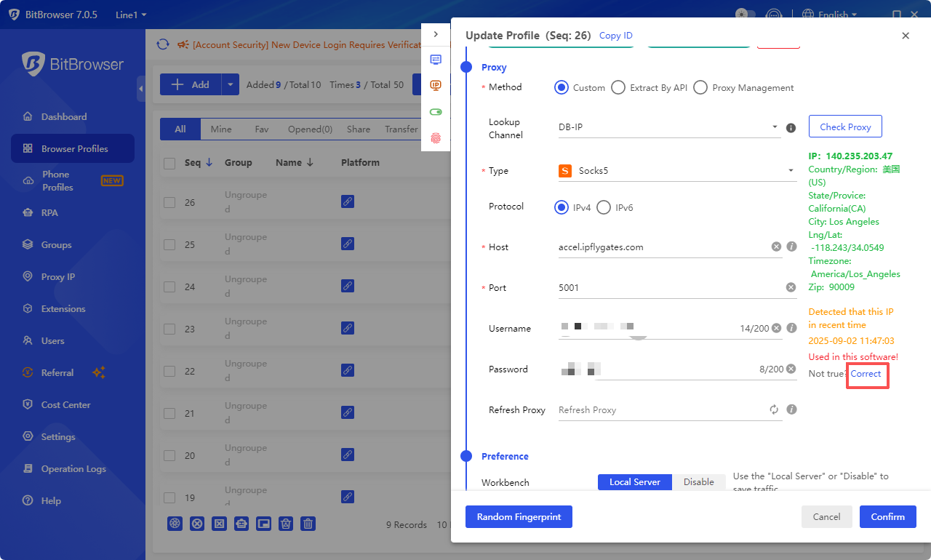Viewport: 931px width, 560px height.
Task: Click the info icon beside Lookup Channel
Action: [791, 128]
